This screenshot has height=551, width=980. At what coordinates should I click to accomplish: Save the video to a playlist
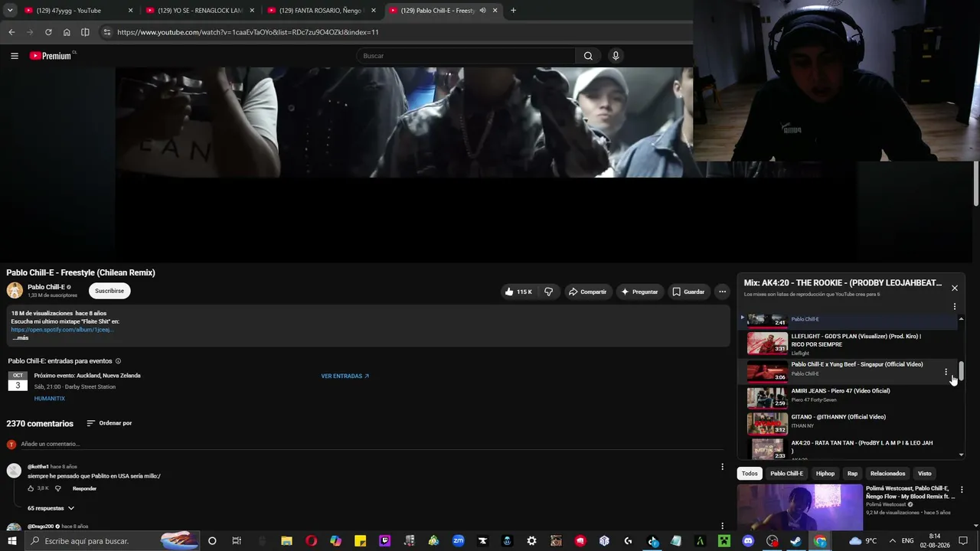pyautogui.click(x=688, y=292)
